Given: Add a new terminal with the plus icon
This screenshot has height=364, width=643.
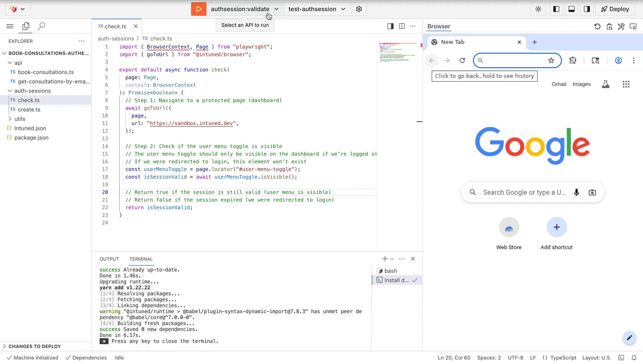Looking at the screenshot, I should pos(385,259).
